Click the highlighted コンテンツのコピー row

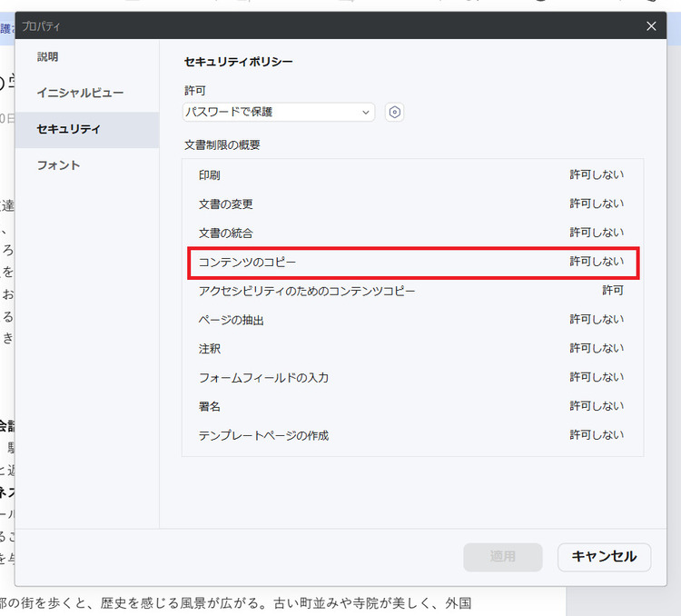point(412,262)
